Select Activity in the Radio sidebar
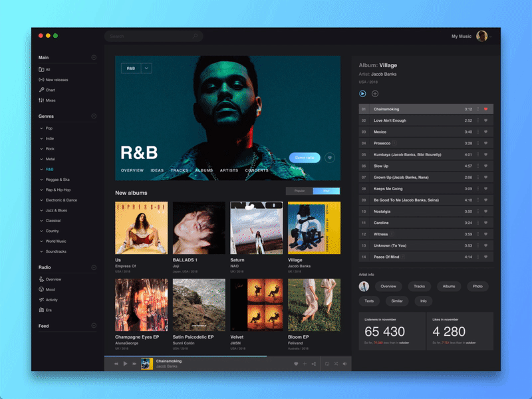Viewport: 532px width, 399px height. click(52, 300)
